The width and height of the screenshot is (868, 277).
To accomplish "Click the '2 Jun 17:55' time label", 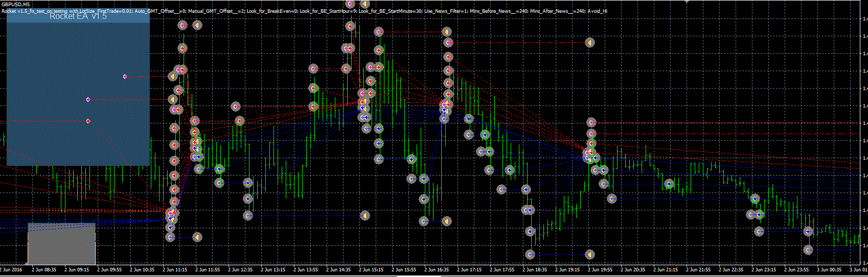I will click(502, 269).
